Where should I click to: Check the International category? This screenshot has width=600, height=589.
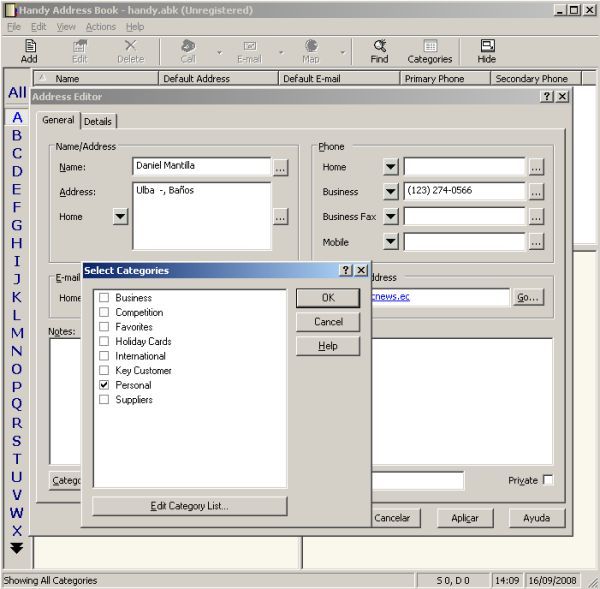point(104,356)
